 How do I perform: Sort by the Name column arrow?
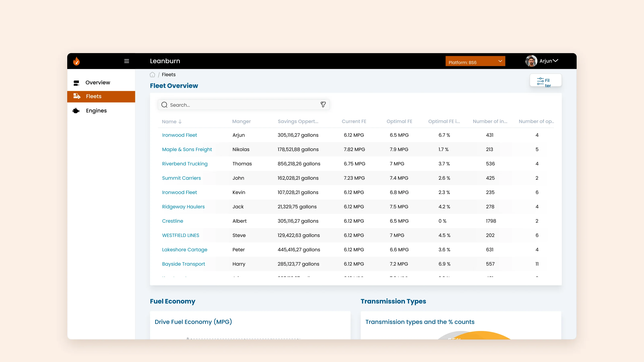(x=180, y=122)
